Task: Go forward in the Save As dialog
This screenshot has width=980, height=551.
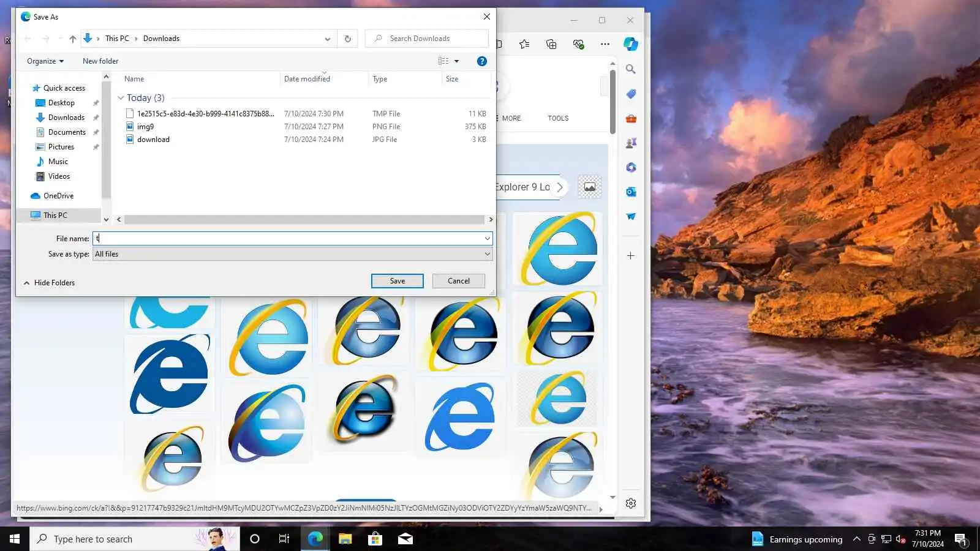Action: (45, 39)
